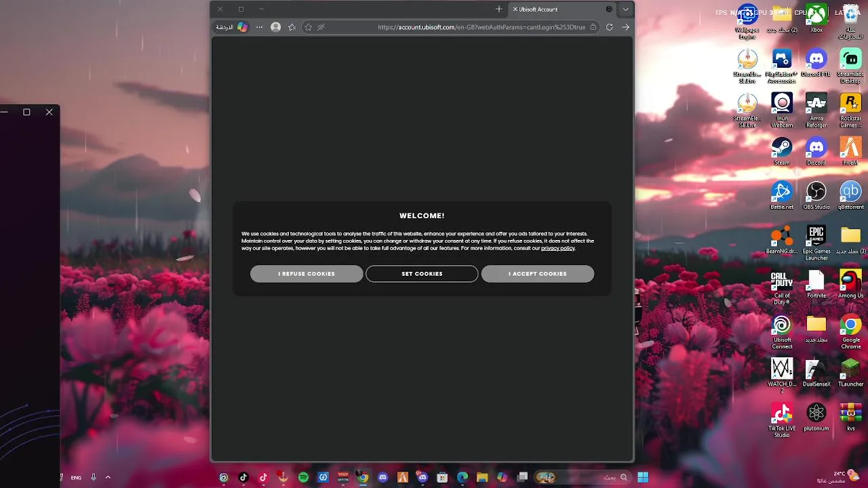Reload the Ubisoft account page
Image resolution: width=868 pixels, height=488 pixels.
pyautogui.click(x=610, y=27)
